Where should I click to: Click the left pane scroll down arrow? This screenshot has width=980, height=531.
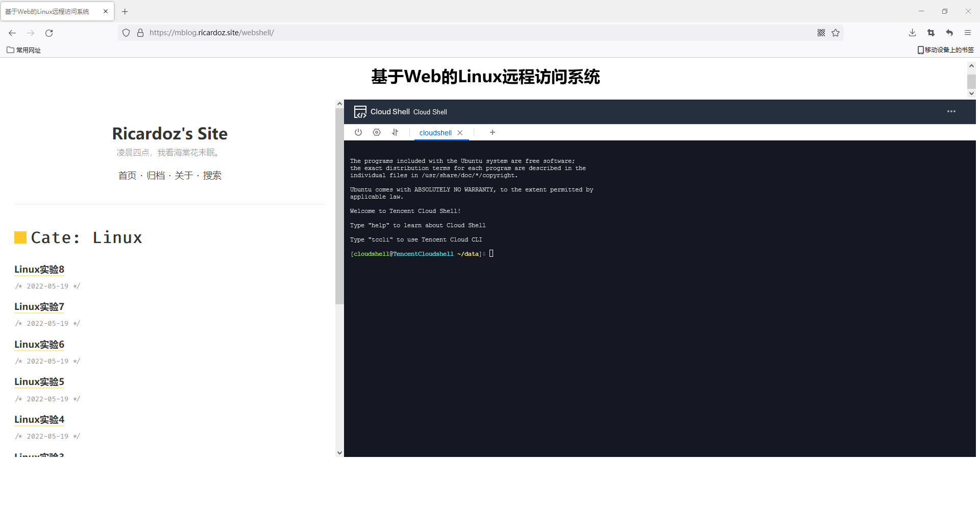tap(339, 453)
